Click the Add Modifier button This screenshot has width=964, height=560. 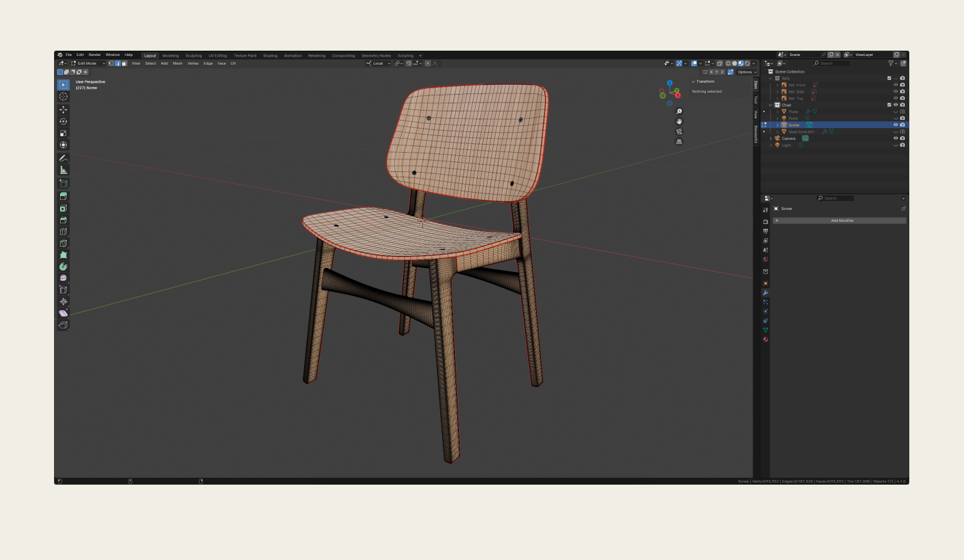pos(840,221)
